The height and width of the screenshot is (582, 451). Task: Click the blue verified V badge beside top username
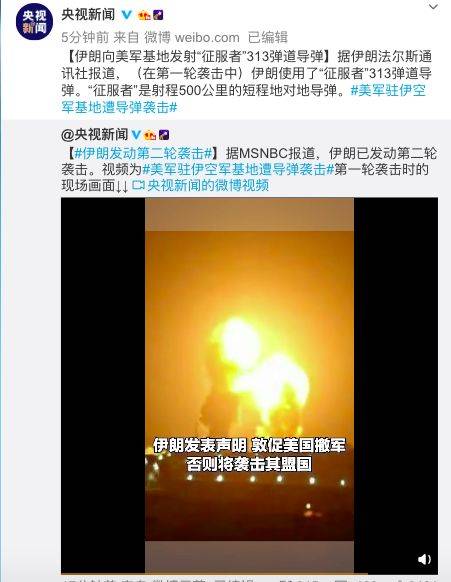(x=127, y=15)
